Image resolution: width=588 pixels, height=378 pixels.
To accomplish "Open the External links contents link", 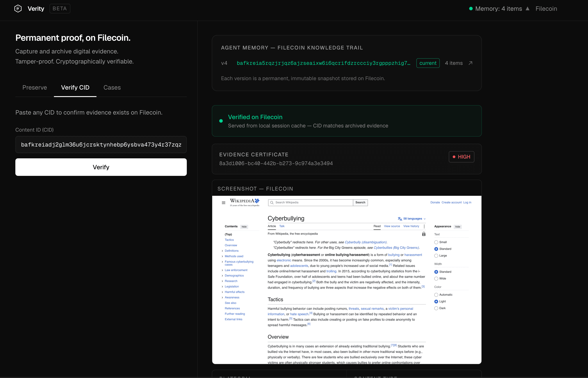I will pos(233,319).
